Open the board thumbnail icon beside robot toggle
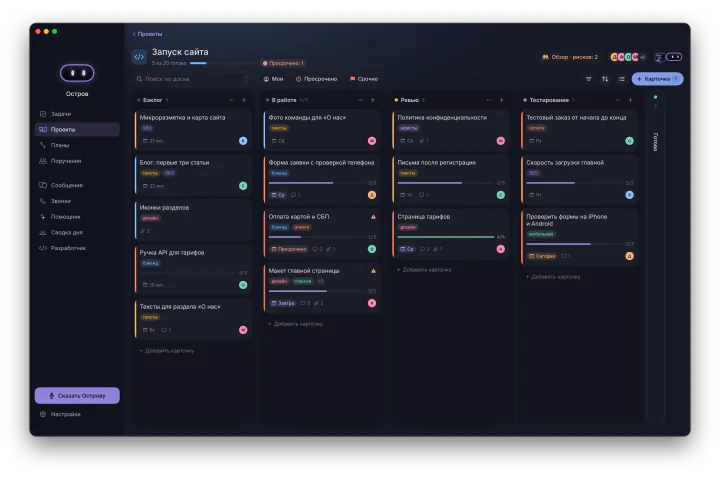Screen dimensions: 720x479 [659, 57]
